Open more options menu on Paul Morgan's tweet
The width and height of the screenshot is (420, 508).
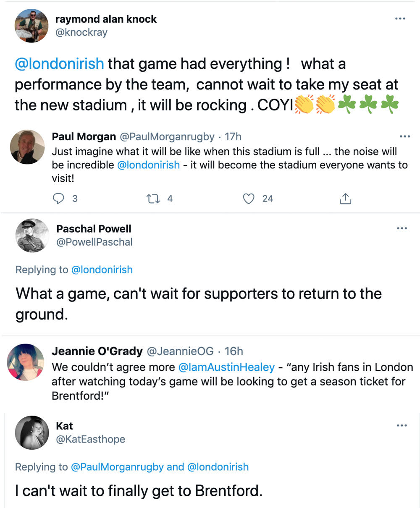pos(404,136)
